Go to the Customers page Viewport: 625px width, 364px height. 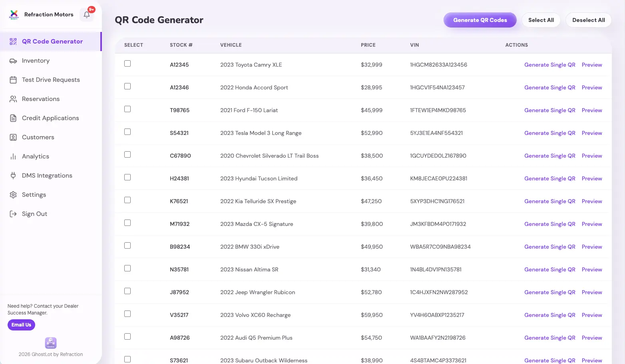pyautogui.click(x=38, y=137)
